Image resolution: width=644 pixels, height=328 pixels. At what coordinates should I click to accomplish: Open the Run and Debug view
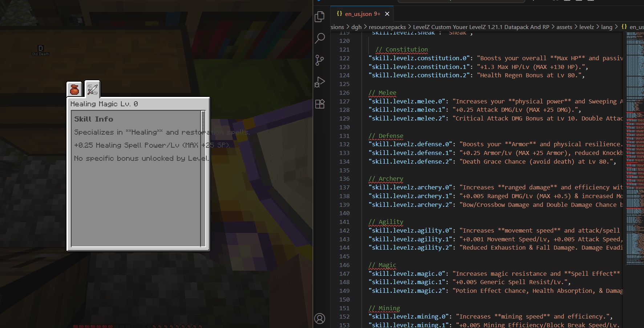320,82
